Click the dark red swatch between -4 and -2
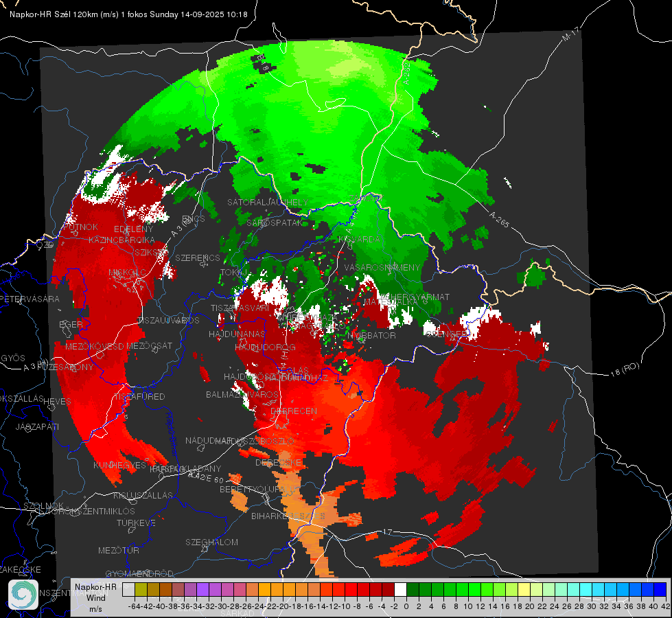Image resolution: width=672 pixels, height=618 pixels. [388, 590]
